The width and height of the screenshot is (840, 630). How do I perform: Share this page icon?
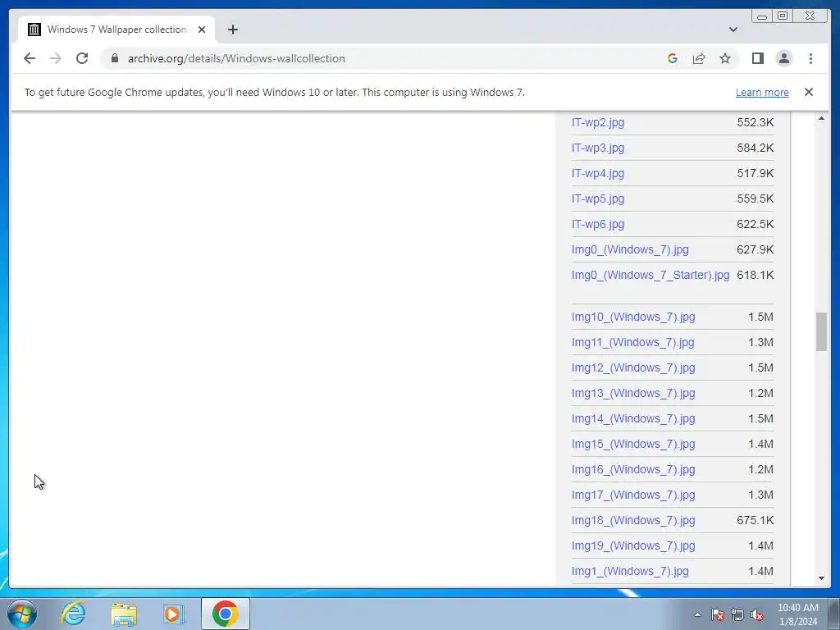tap(699, 58)
